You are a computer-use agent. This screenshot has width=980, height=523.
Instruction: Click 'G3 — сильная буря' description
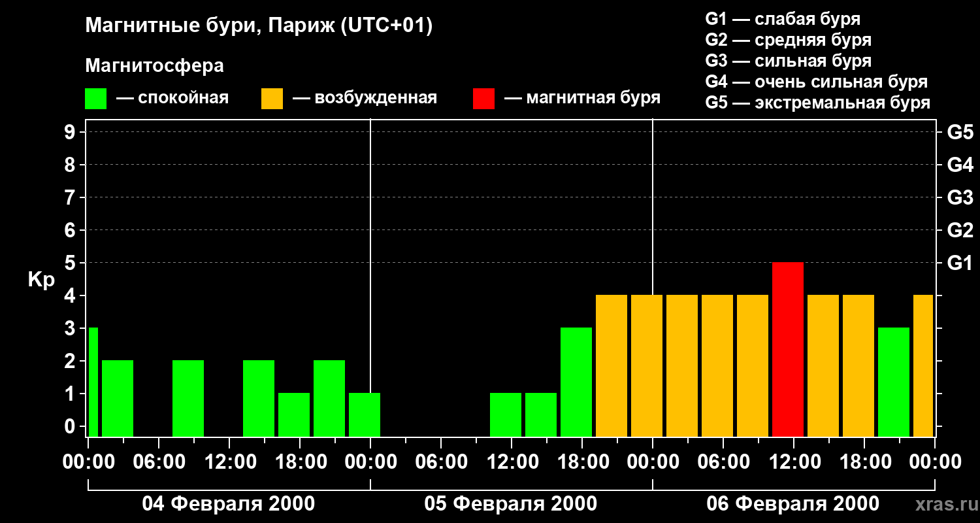click(x=788, y=61)
